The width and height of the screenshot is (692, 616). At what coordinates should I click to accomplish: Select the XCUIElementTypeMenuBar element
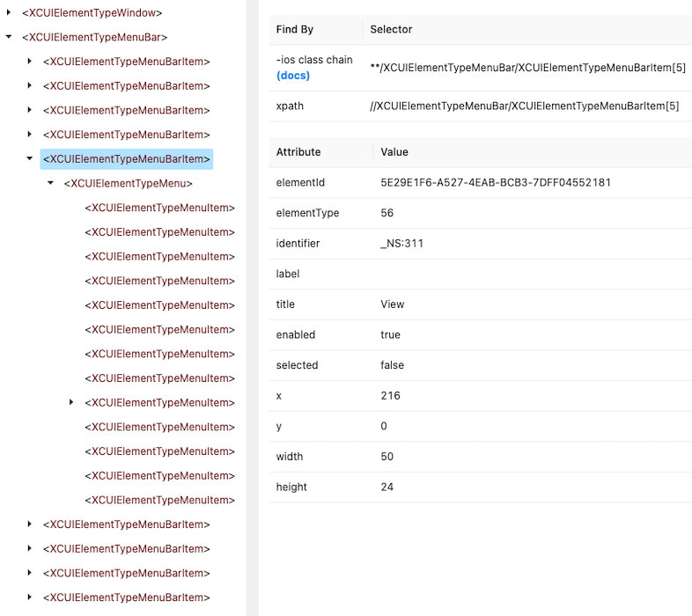(94, 37)
